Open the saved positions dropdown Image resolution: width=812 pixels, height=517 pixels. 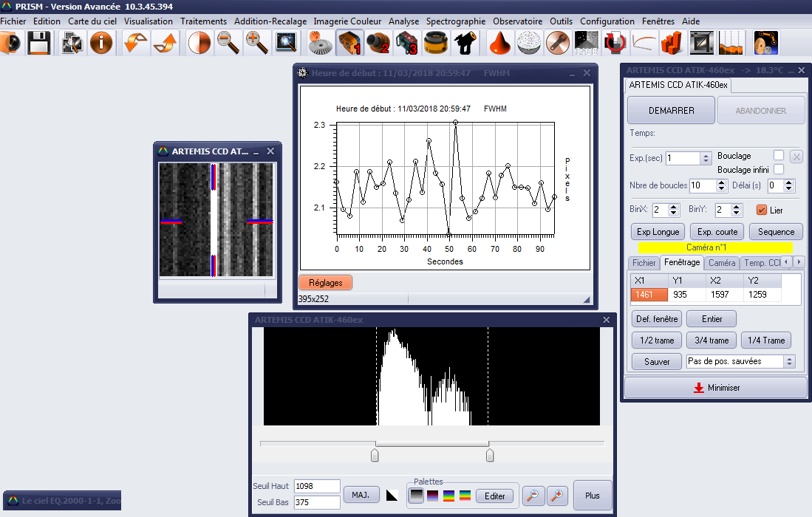pos(790,362)
